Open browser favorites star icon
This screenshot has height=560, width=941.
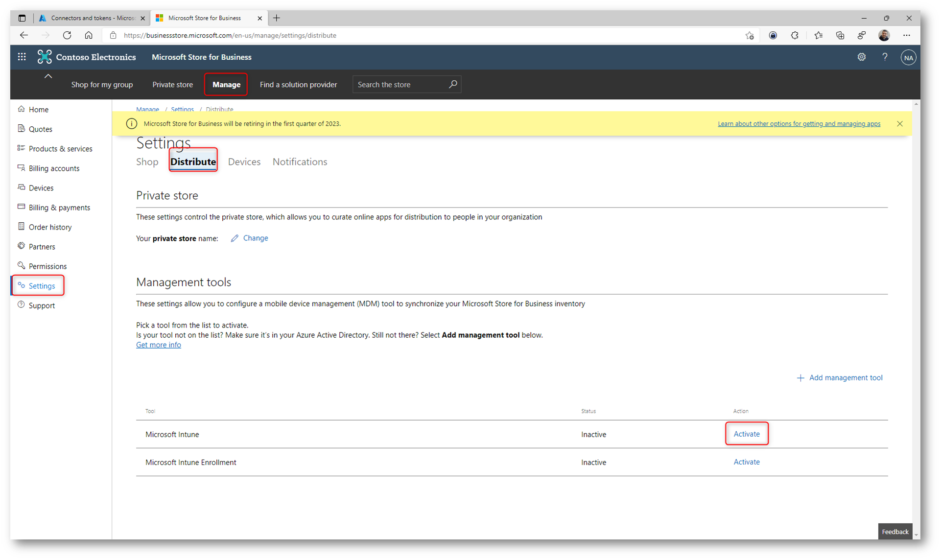818,35
